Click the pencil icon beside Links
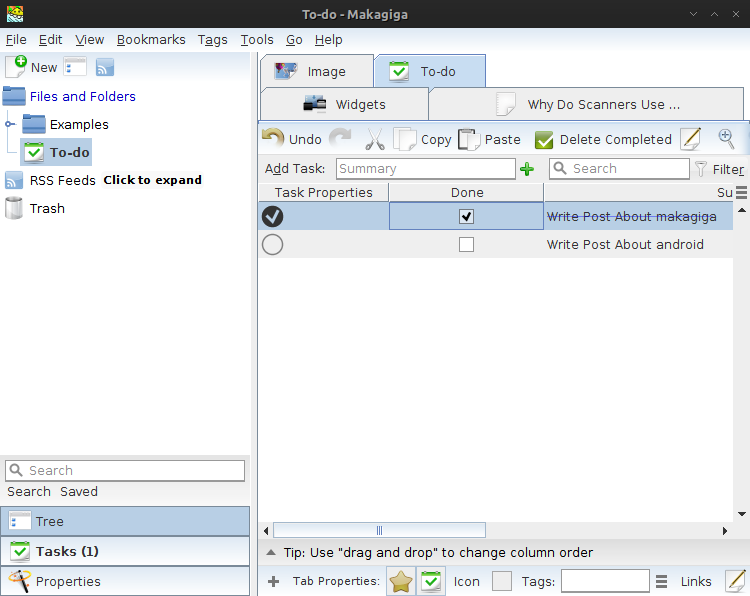The height and width of the screenshot is (596, 750). tap(736, 581)
